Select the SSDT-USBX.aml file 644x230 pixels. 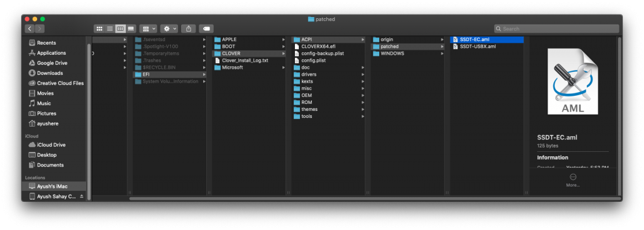point(487,47)
